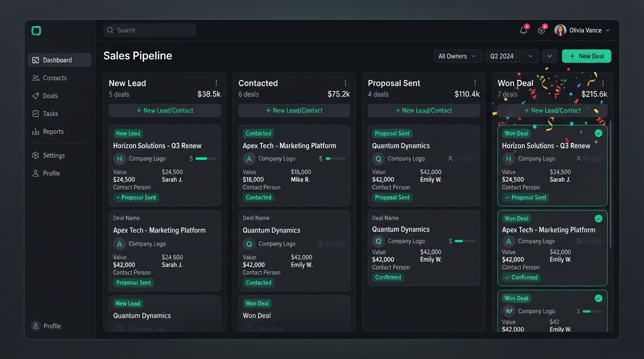Add a New Lead/Contact in the Won Deal column
The image size is (644, 359).
[552, 110]
